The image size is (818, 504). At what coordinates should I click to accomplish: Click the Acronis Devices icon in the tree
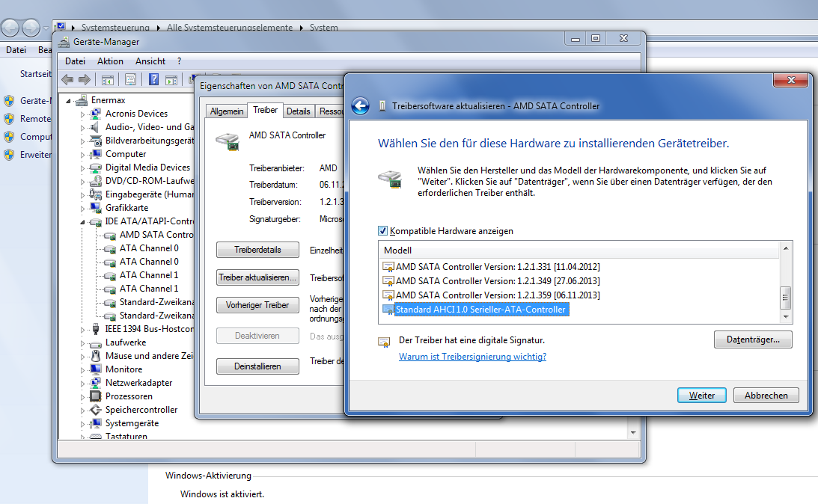coord(96,113)
